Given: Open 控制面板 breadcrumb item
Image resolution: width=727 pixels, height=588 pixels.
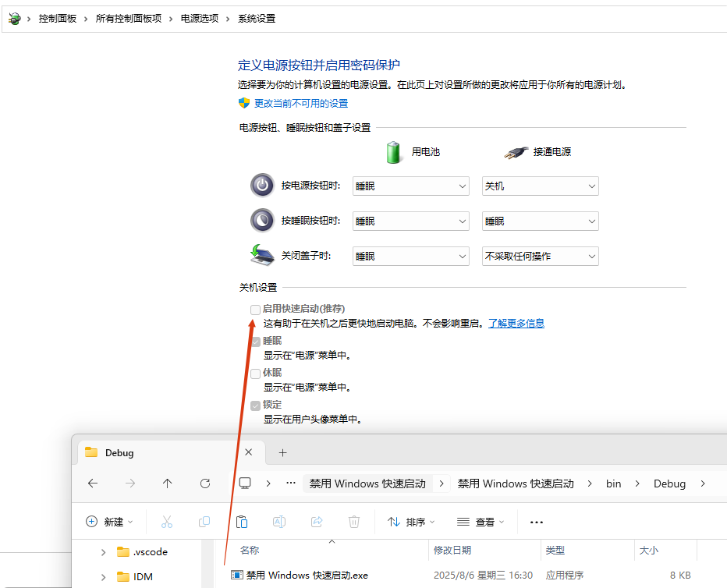Looking at the screenshot, I should pos(58,19).
